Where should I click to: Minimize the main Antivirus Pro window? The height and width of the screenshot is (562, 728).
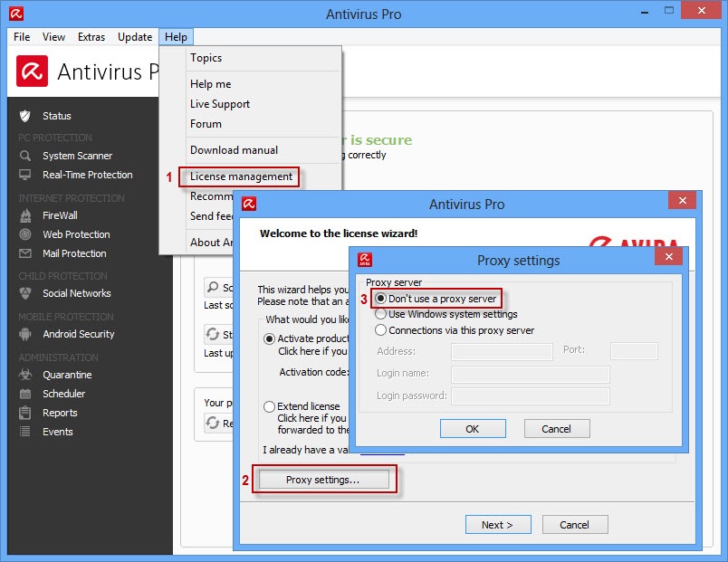pos(645,12)
